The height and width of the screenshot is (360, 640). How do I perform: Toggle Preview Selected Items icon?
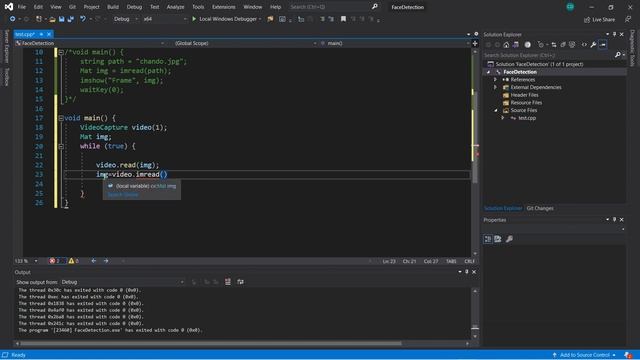pyautogui.click(x=603, y=44)
